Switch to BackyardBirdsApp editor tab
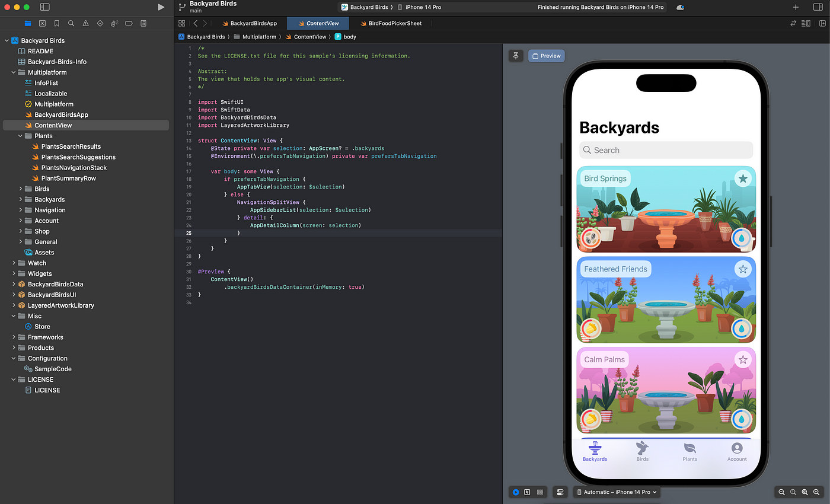 (x=249, y=24)
